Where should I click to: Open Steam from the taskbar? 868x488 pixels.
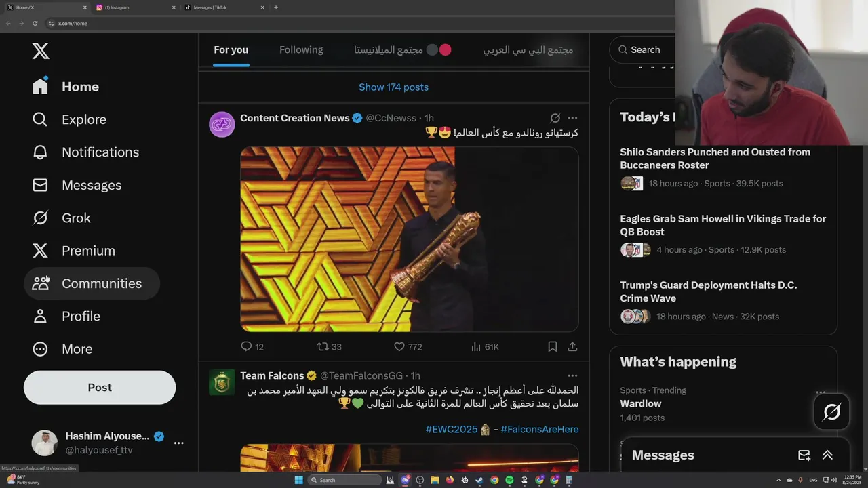[x=479, y=480]
